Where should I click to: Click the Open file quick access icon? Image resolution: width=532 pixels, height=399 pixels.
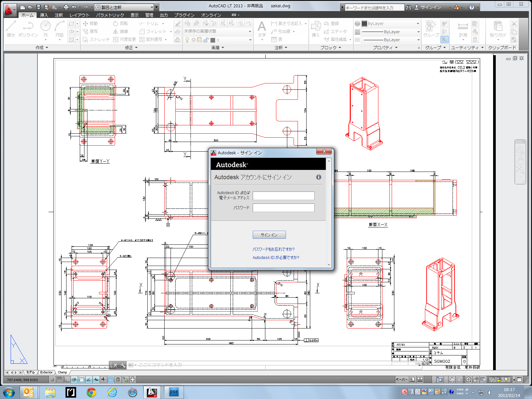coord(30,7)
